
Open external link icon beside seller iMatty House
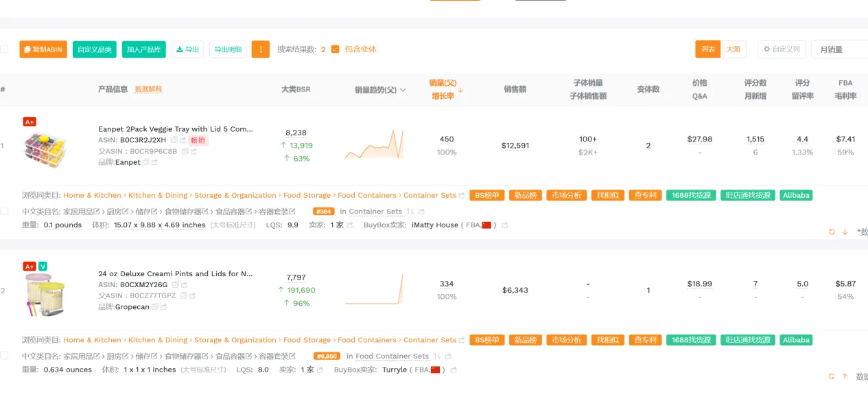click(505, 225)
